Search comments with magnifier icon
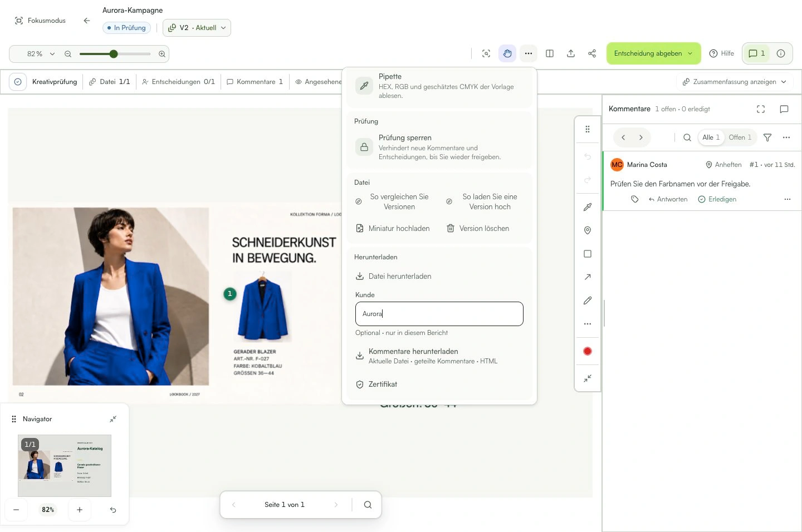 [x=687, y=137]
